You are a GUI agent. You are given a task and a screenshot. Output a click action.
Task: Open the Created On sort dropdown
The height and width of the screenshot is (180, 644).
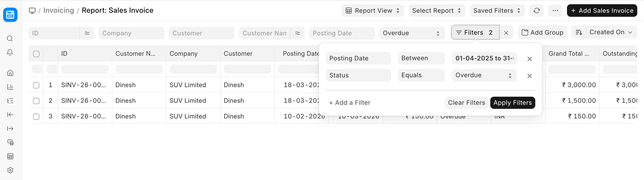click(611, 32)
